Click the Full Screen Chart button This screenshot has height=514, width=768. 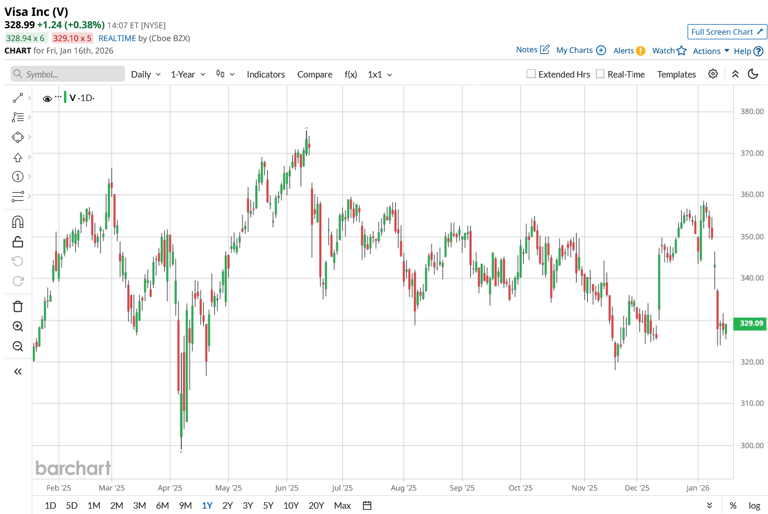[x=727, y=32]
